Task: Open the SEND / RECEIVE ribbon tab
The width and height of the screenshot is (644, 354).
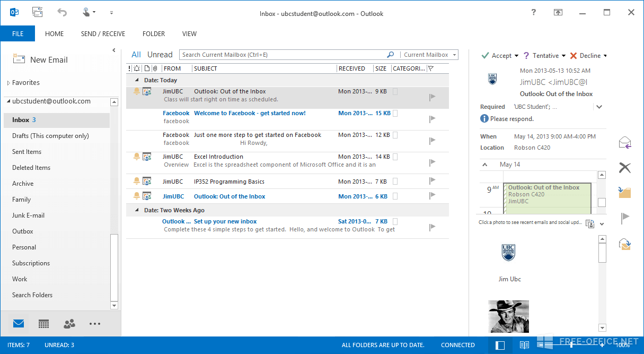Action: pyautogui.click(x=103, y=34)
